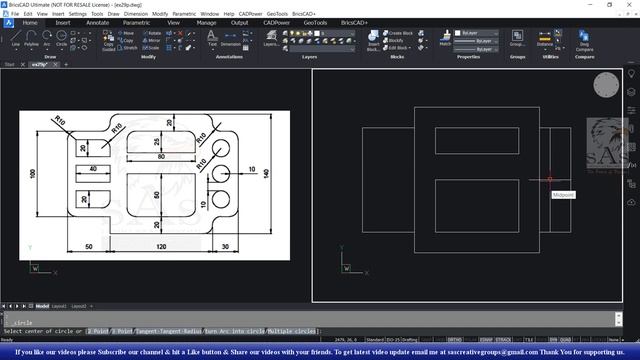The height and width of the screenshot is (360, 640).
Task: Switch to the Start document tab
Action: [9, 64]
